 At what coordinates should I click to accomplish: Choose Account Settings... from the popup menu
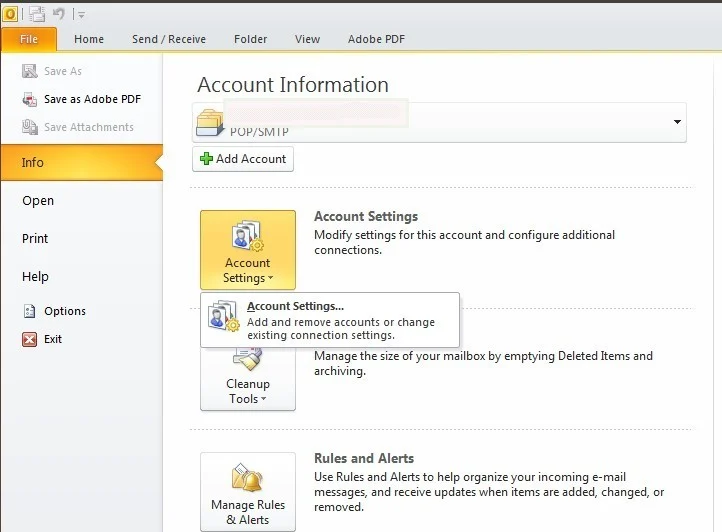[x=330, y=320]
